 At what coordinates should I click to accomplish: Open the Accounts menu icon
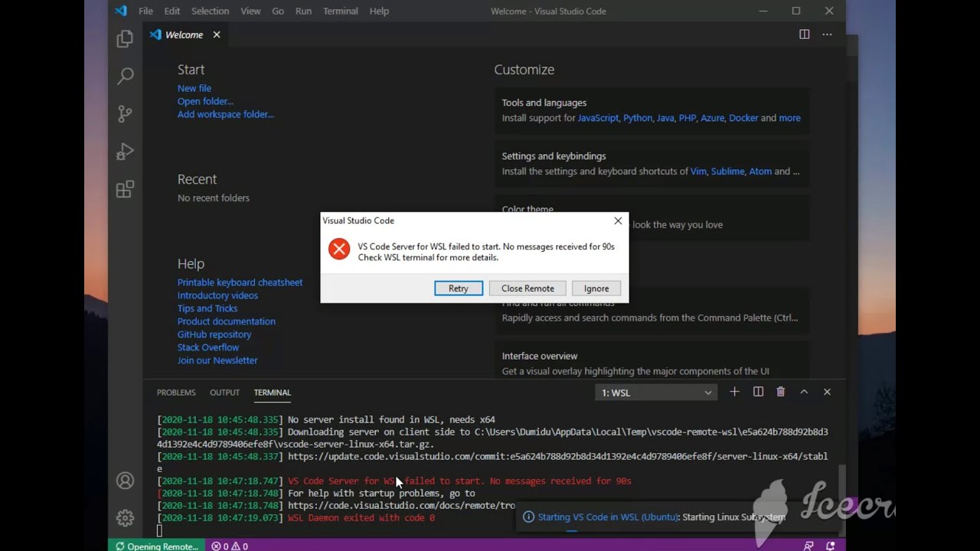pos(125,481)
